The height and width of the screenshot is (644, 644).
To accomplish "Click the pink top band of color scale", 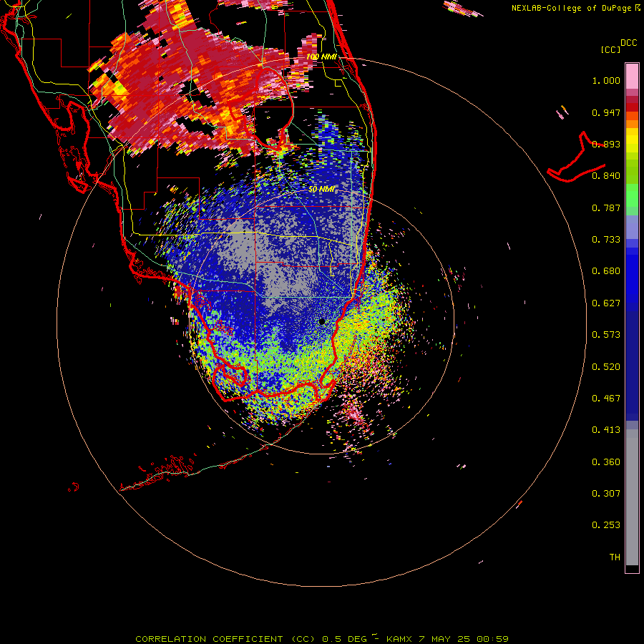I will click(x=632, y=77).
